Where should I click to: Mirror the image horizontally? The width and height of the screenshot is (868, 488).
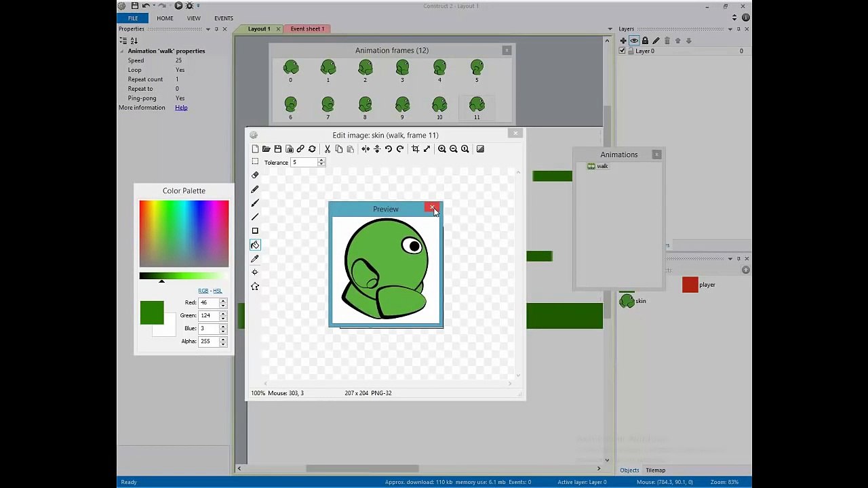366,149
